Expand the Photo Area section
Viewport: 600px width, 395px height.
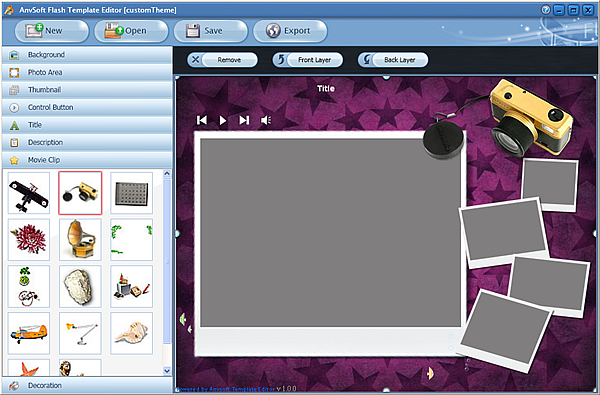tap(87, 72)
